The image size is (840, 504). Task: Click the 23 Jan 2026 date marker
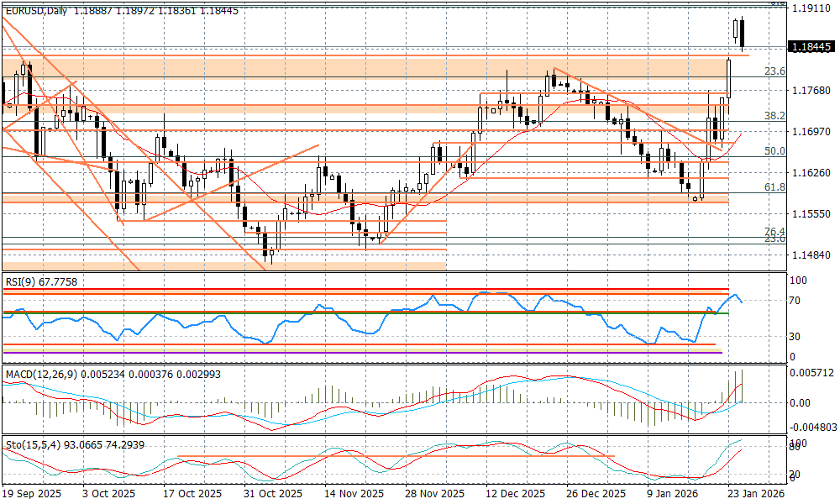(755, 495)
